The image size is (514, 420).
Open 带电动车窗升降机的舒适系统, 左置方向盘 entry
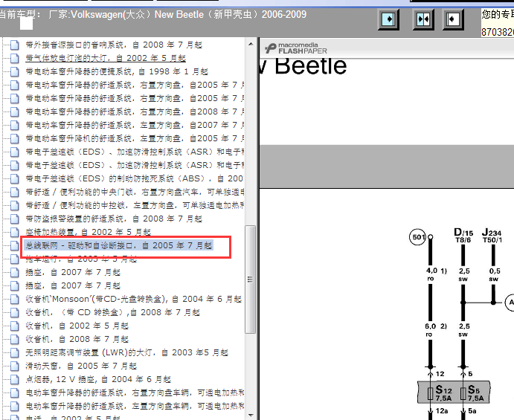tap(135, 138)
